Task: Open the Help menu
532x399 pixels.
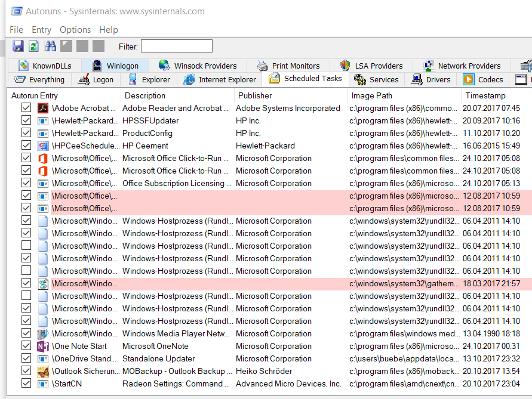Action: coord(109,30)
